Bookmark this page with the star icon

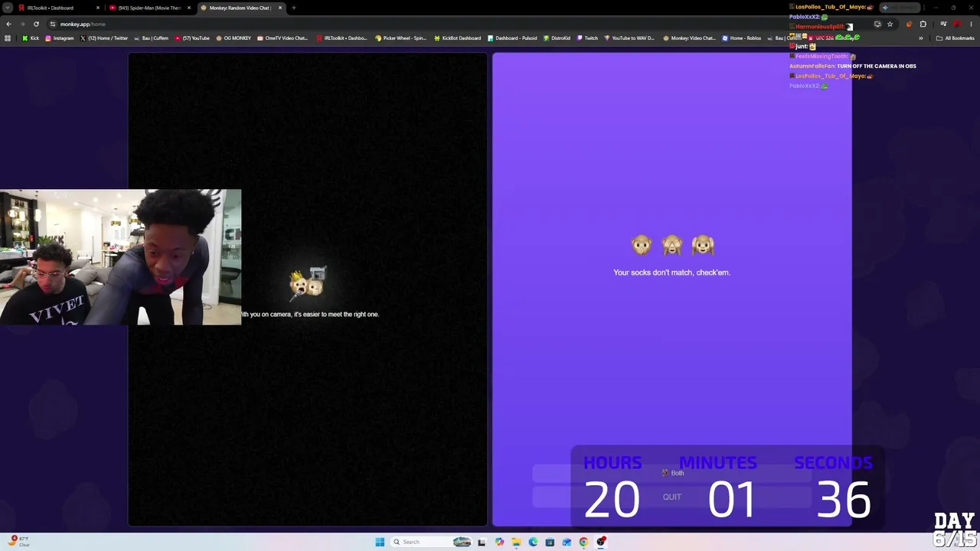point(890,24)
